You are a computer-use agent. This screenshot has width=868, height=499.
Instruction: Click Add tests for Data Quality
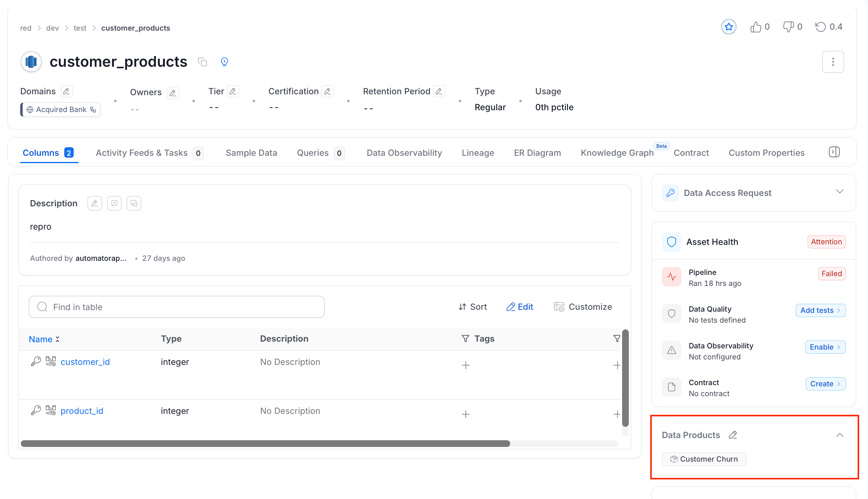tap(820, 310)
